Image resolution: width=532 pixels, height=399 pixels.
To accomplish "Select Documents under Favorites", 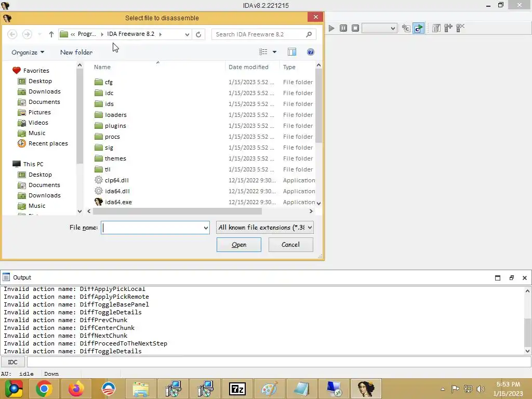I will [44, 102].
